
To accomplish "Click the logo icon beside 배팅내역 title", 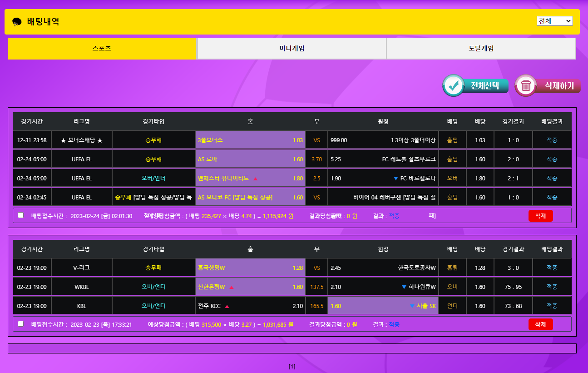I will (17, 22).
